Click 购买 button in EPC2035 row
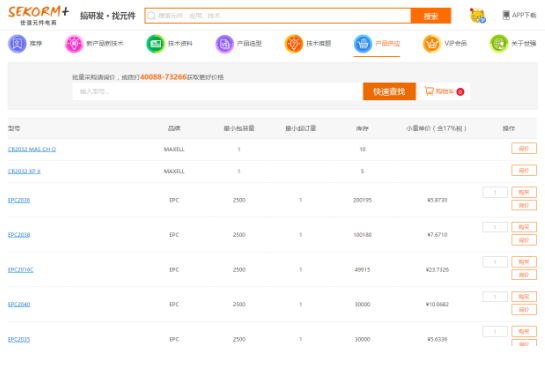 [524, 331]
